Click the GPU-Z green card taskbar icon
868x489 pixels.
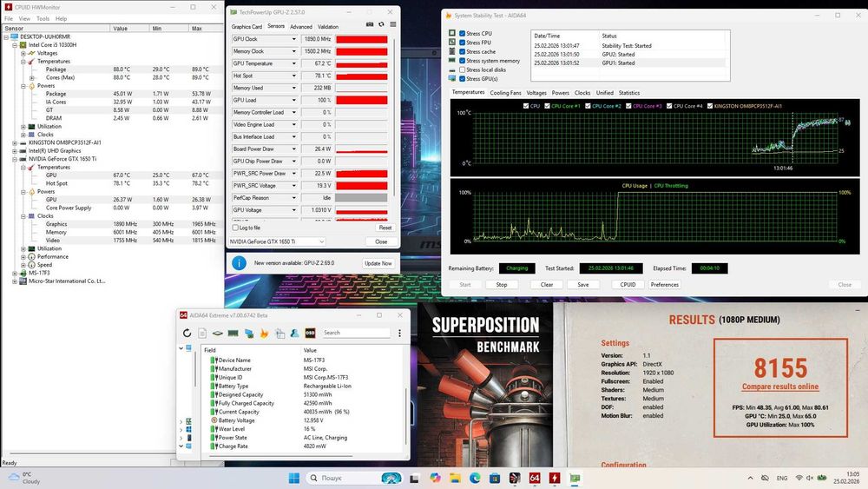coord(575,478)
